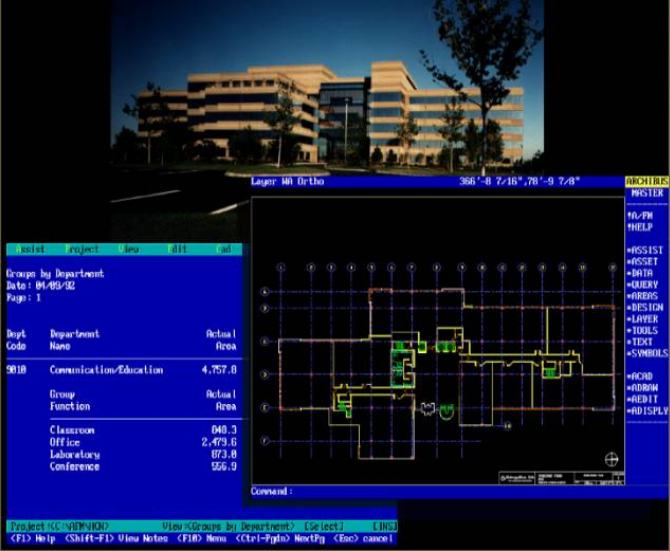Select the Office function row
This screenshot has height=551, width=670.
click(x=143, y=442)
